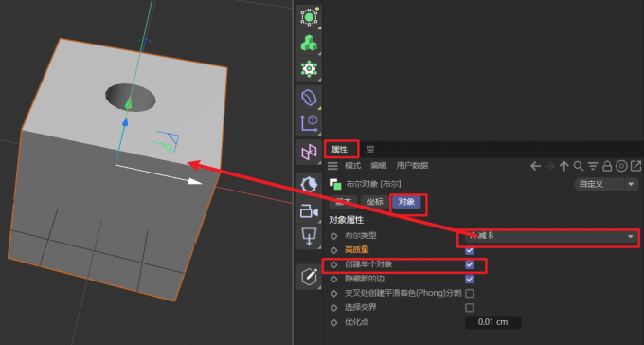644x345 pixels.
Task: Open Attributes in new window icon
Action: (635, 166)
